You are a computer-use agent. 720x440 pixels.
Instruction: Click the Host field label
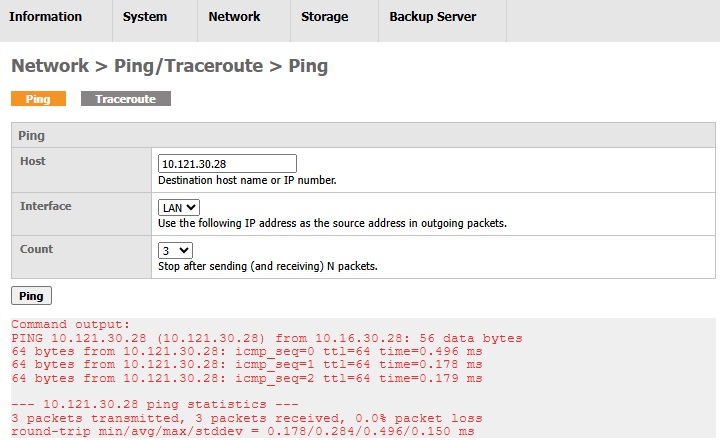click(x=33, y=161)
